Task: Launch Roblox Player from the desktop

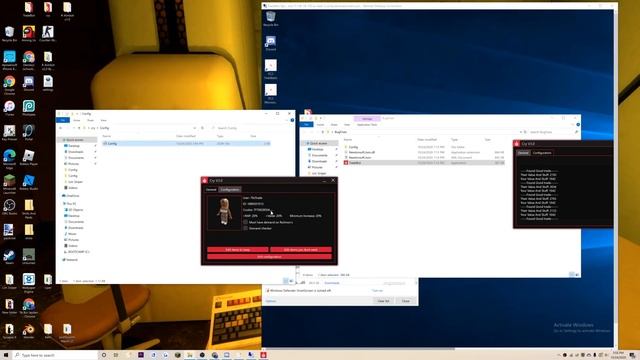Action: coord(29,158)
